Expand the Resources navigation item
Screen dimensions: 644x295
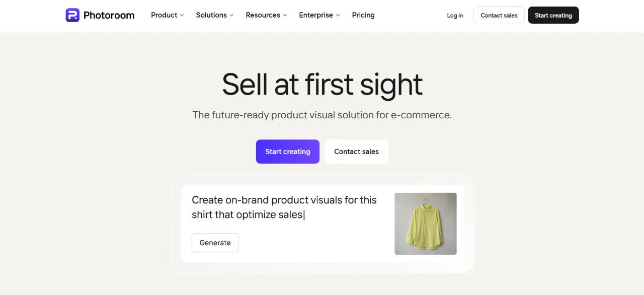pyautogui.click(x=266, y=15)
